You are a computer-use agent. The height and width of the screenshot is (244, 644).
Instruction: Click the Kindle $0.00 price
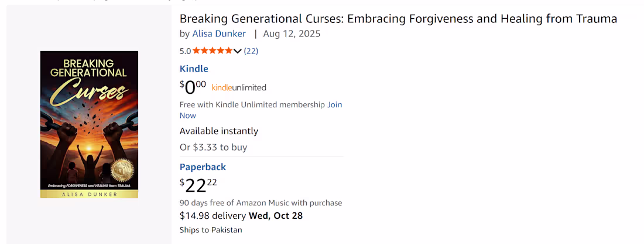[193, 87]
